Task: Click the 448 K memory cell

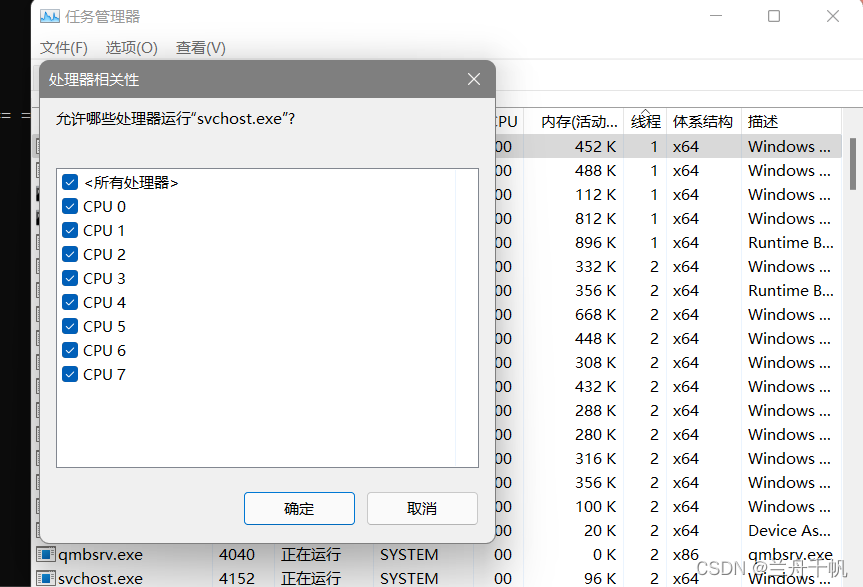Action: click(596, 338)
